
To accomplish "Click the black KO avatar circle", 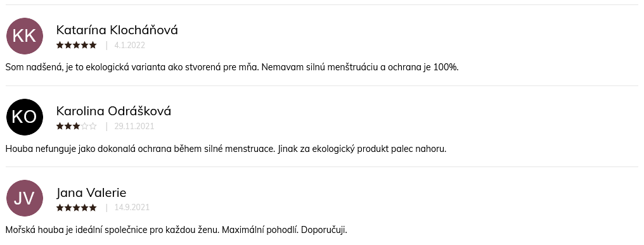I will (x=25, y=117).
